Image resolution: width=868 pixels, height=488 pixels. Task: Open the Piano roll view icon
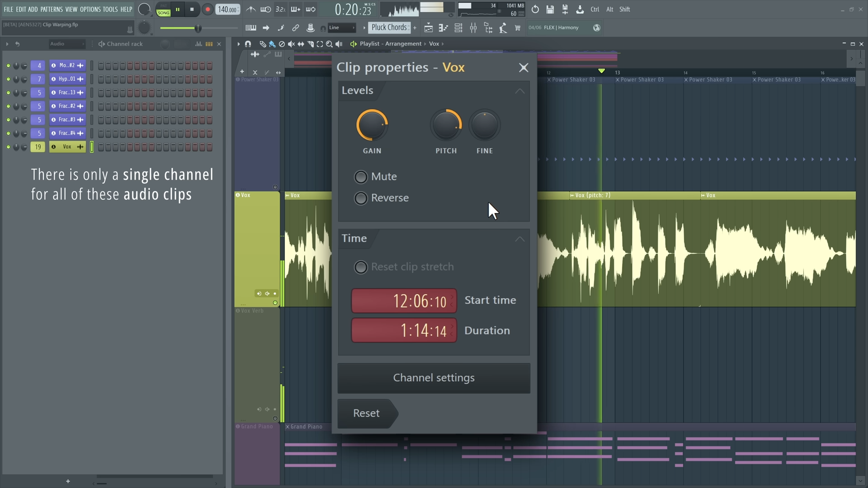443,28
